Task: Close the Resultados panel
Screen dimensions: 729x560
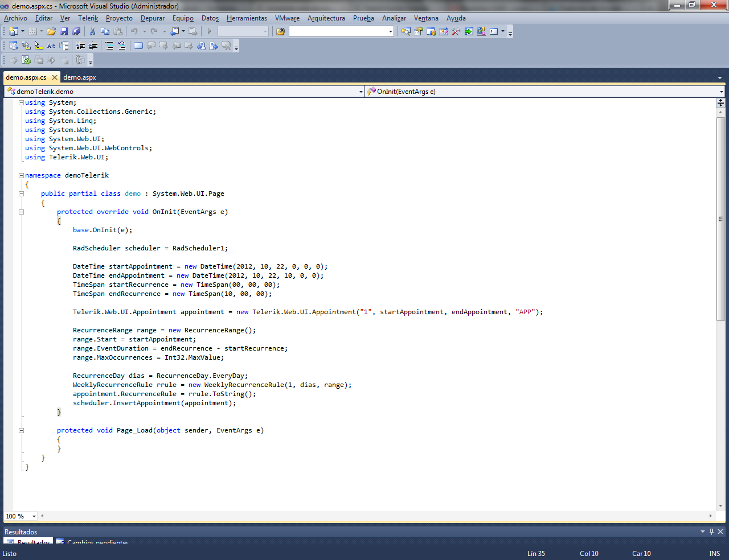Action: 720,532
